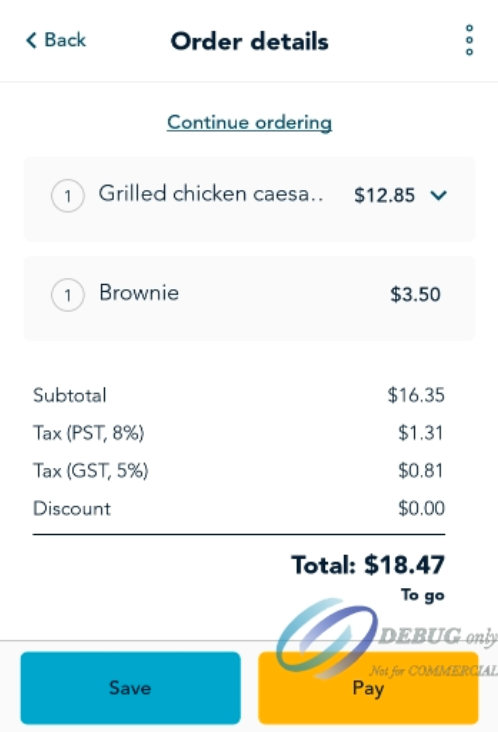498x732 pixels.
Task: Open the three-dot more options menu
Action: [x=469, y=40]
